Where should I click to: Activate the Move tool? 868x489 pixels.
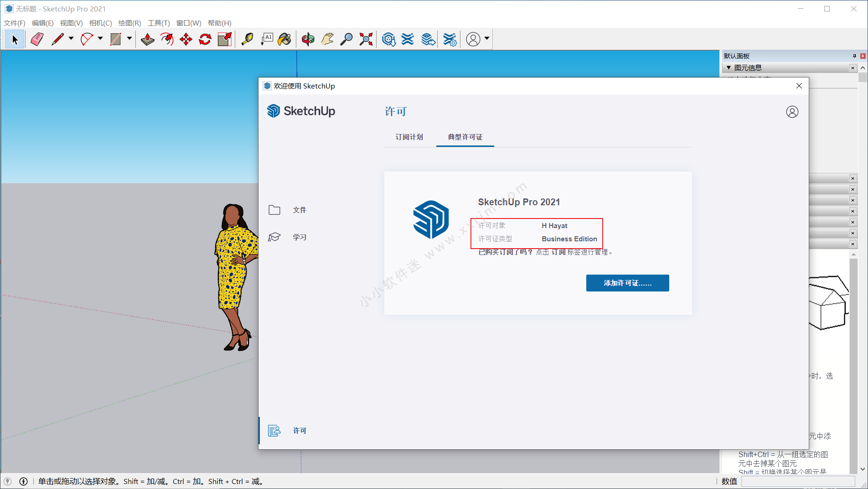point(186,40)
